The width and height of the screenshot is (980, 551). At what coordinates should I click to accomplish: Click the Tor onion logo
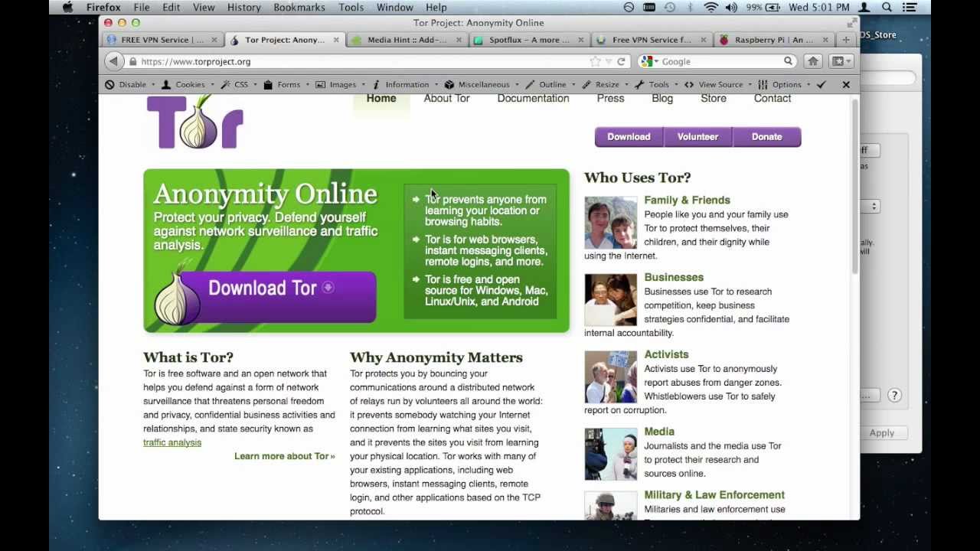tap(195, 122)
